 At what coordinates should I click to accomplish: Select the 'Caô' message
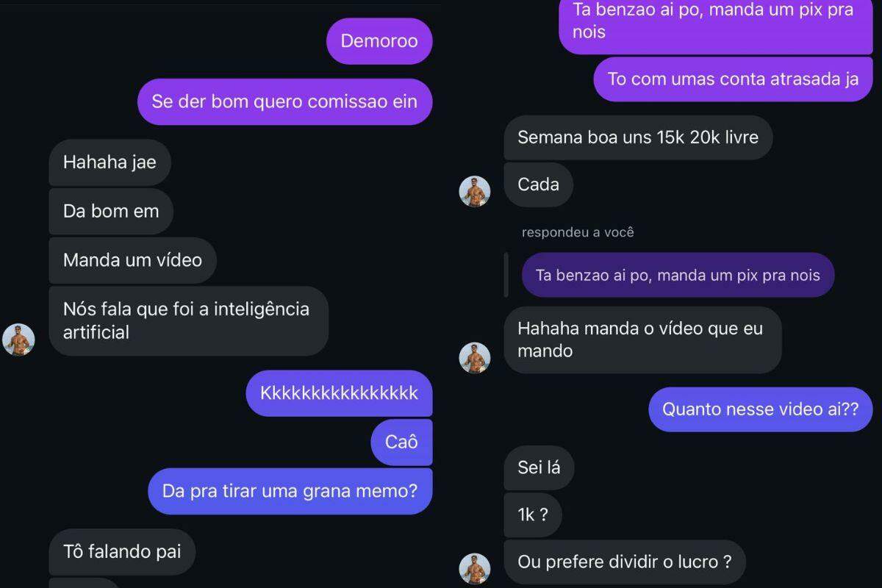point(401,442)
